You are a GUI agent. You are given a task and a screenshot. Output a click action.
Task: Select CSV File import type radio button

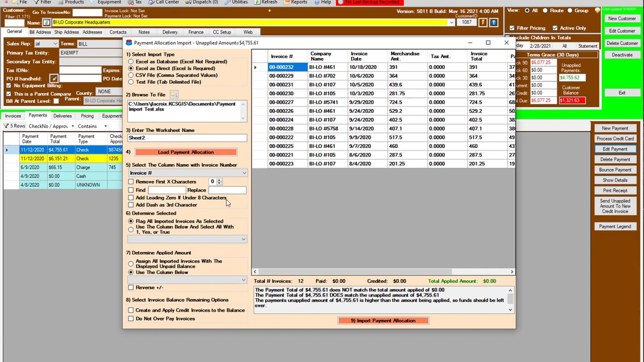click(131, 75)
